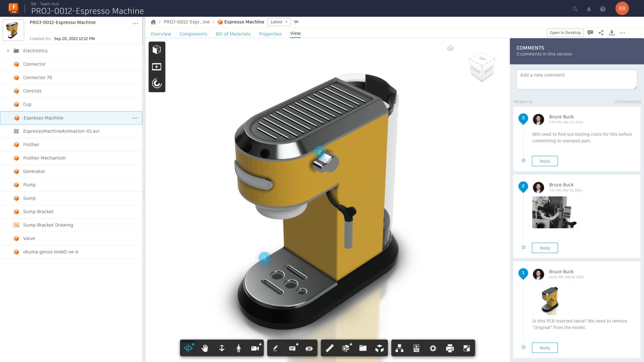This screenshot has height=362, width=644.
Task: Open the Latest version dropdown
Action: [279, 22]
